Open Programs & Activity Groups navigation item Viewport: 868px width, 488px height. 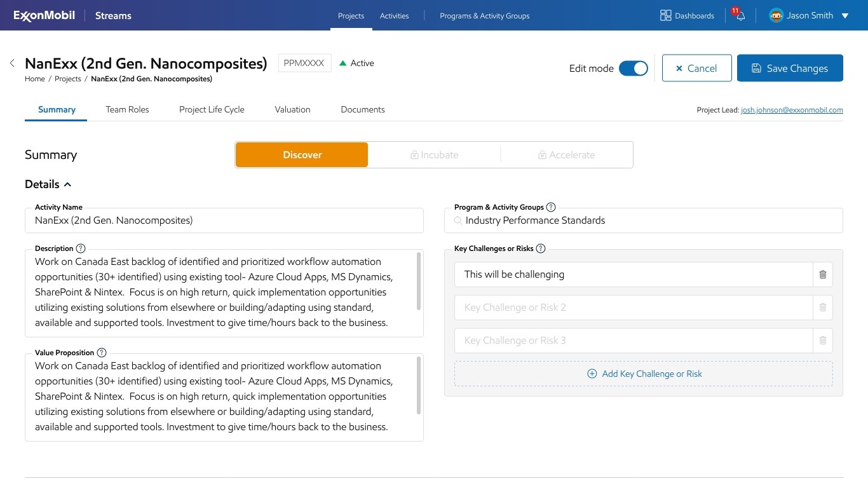485,16
